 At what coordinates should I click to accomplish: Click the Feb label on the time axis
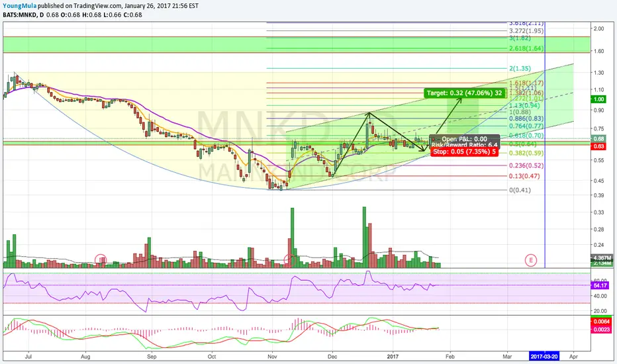point(450,357)
